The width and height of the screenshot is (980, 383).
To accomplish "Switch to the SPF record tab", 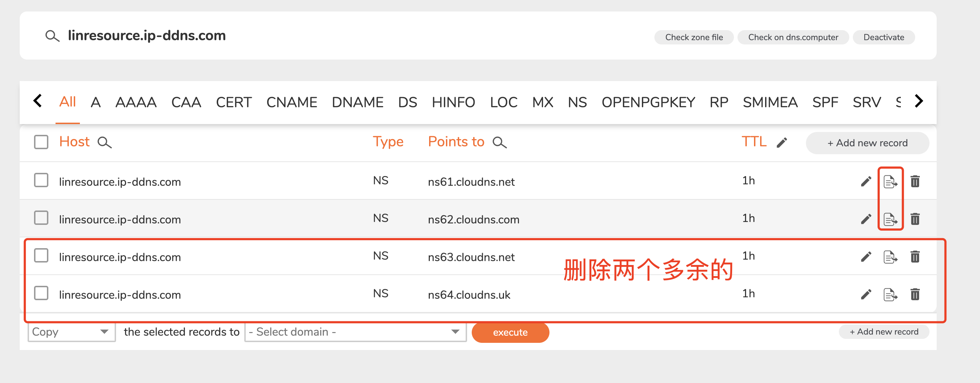I will [825, 102].
